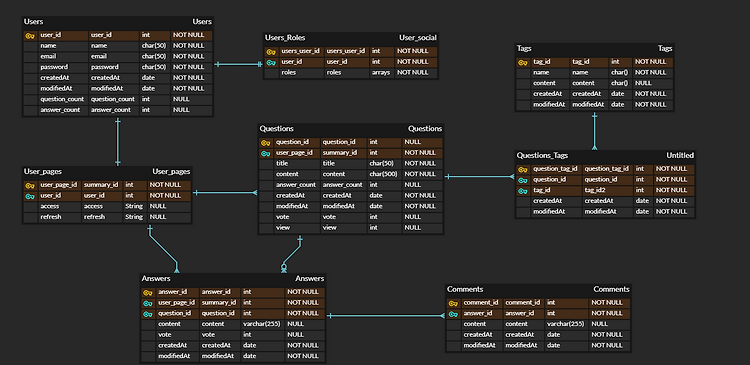Click the Untitled label on Questions_Tags header
Image resolution: width=750 pixels, height=365 pixels.
click(680, 155)
